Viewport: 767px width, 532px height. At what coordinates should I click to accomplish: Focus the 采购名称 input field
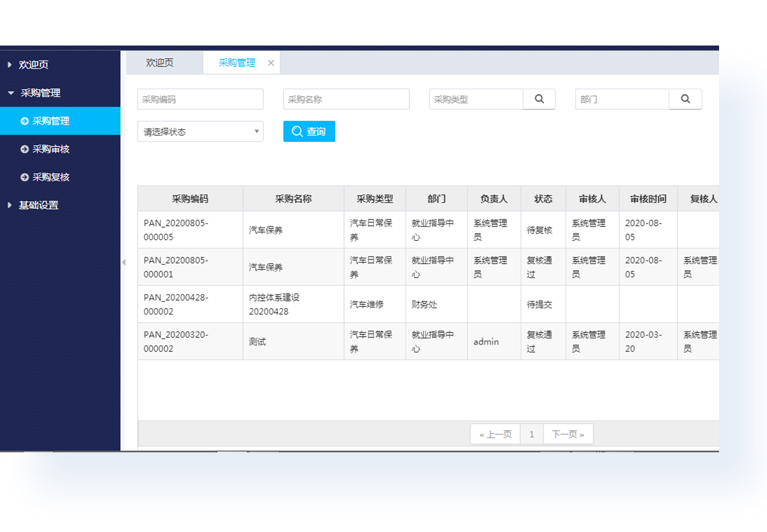[346, 99]
